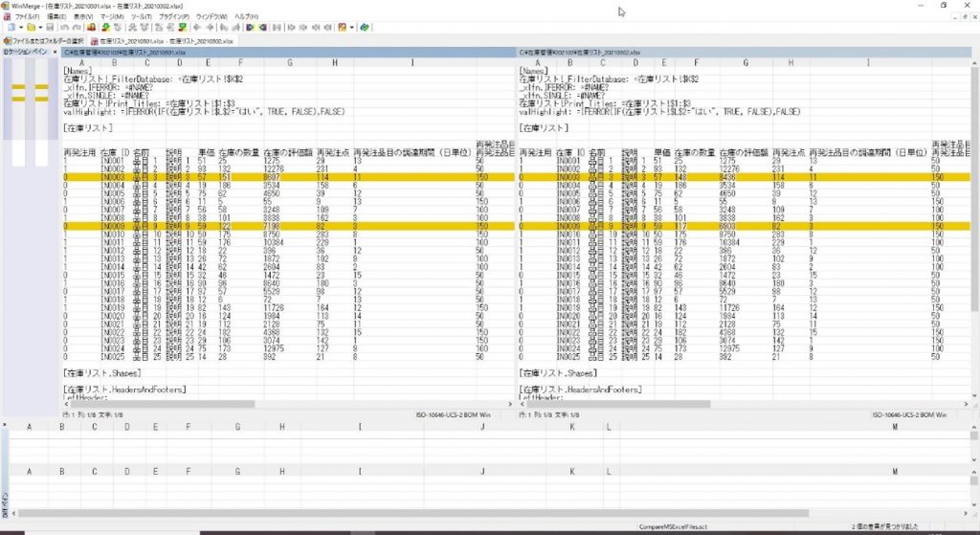Click the right pane file path header

[744, 53]
